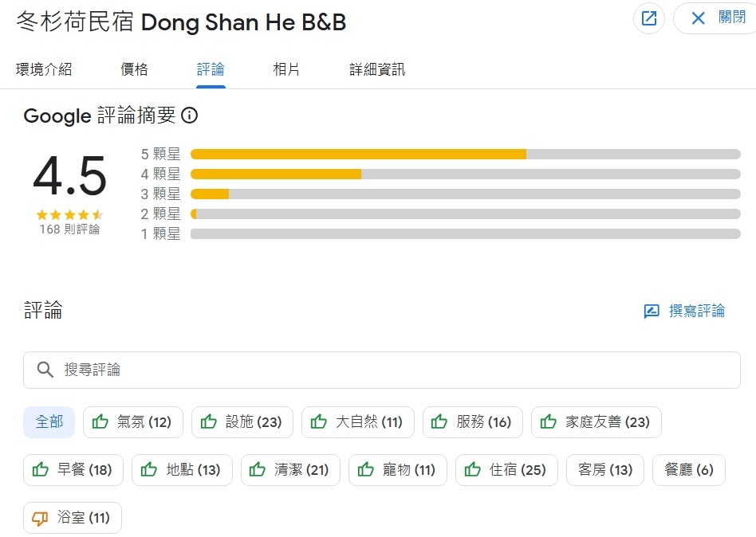Click the review summary info icon
756x537 pixels.
coord(190,116)
